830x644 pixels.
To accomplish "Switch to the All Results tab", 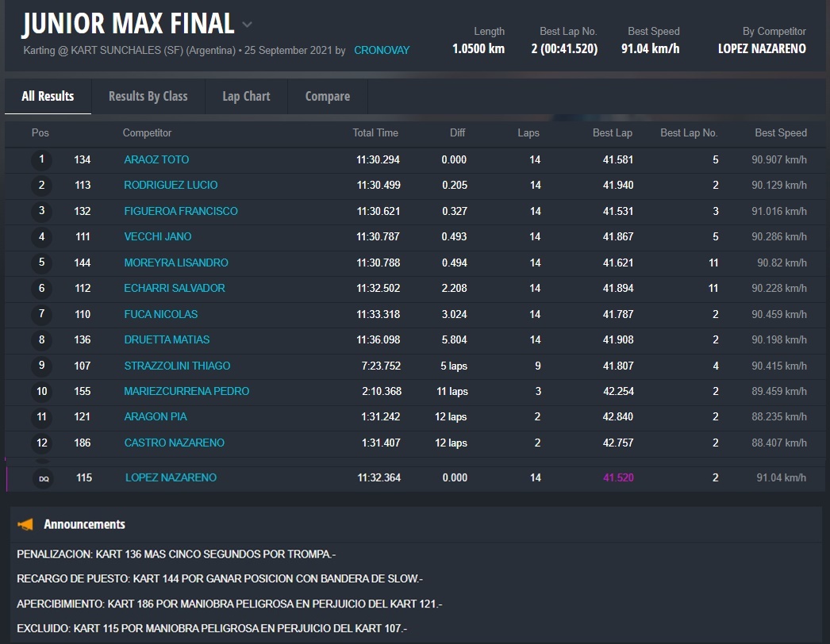I will [x=48, y=96].
